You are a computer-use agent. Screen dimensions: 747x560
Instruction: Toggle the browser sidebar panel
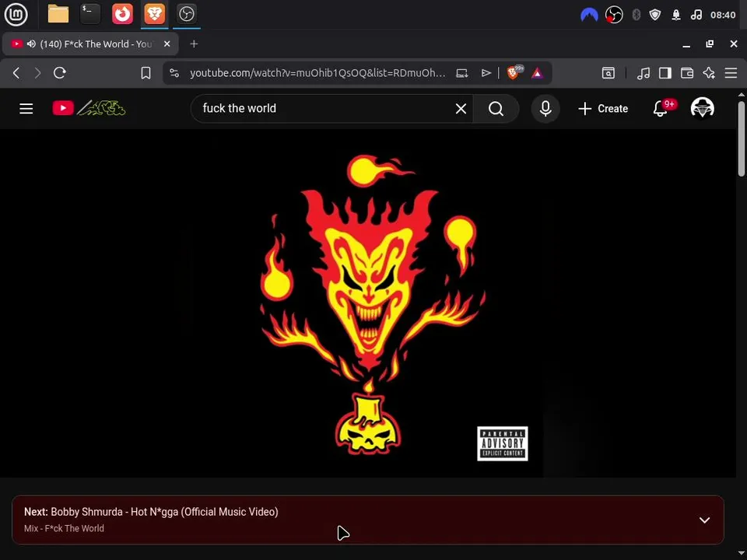pos(665,73)
